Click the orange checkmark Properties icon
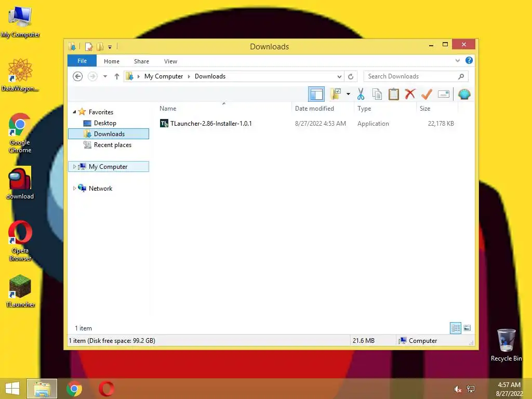532x399 pixels. tap(427, 94)
